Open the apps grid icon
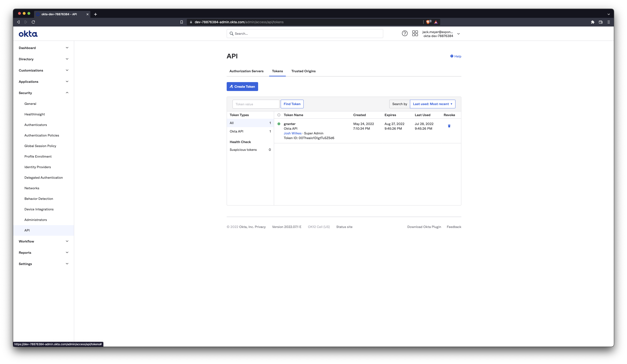 [415, 34]
